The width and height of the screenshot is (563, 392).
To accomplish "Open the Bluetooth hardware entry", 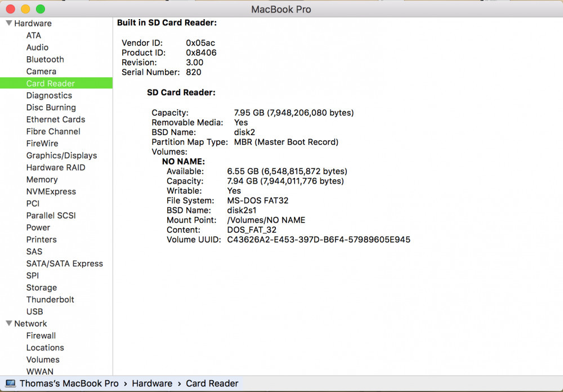I will [45, 59].
